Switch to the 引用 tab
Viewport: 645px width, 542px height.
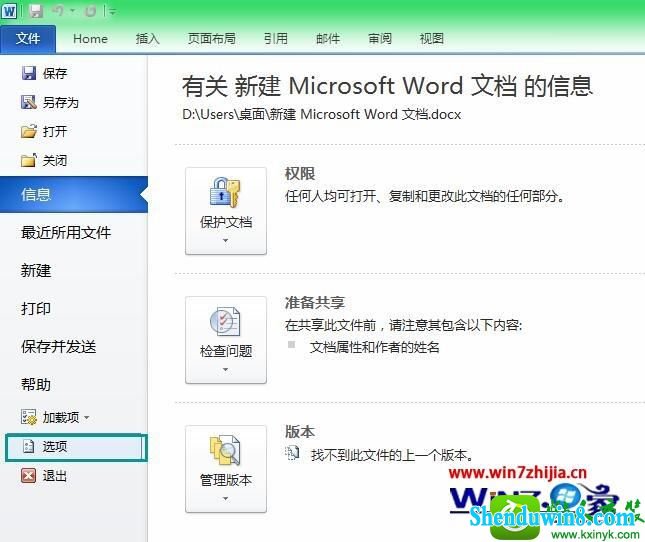[276, 39]
